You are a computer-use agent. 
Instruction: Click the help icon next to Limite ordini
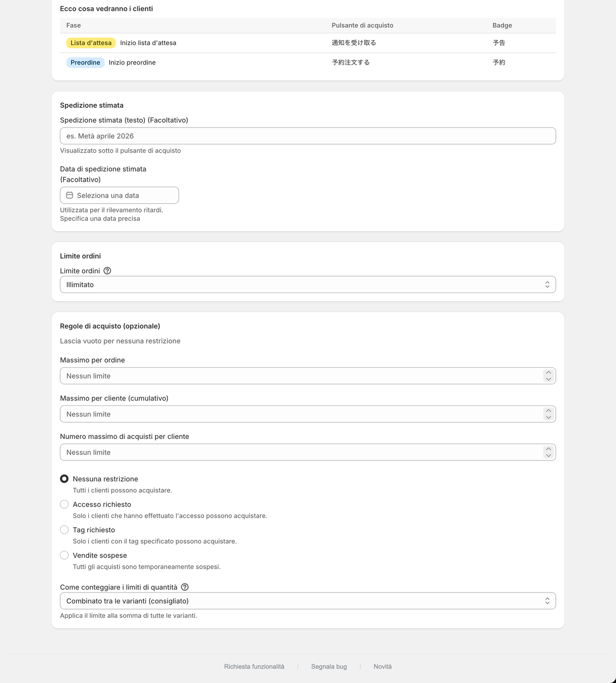[107, 271]
